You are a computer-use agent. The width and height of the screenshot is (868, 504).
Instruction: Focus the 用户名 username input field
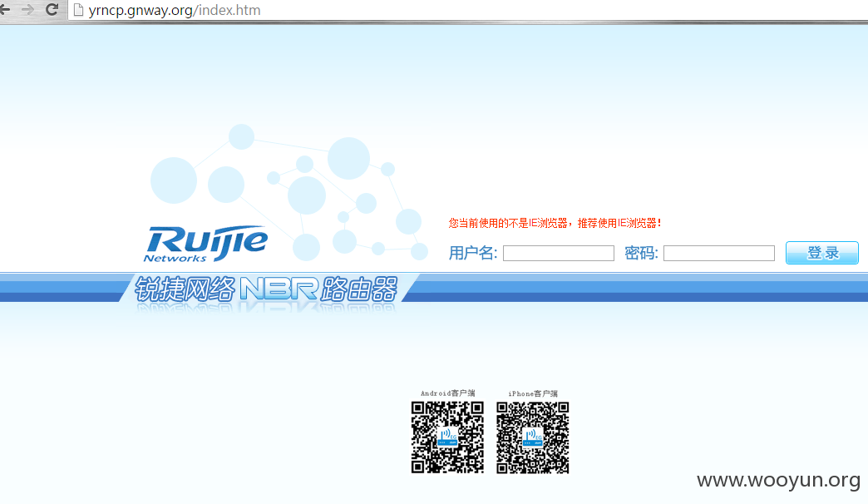pos(559,253)
